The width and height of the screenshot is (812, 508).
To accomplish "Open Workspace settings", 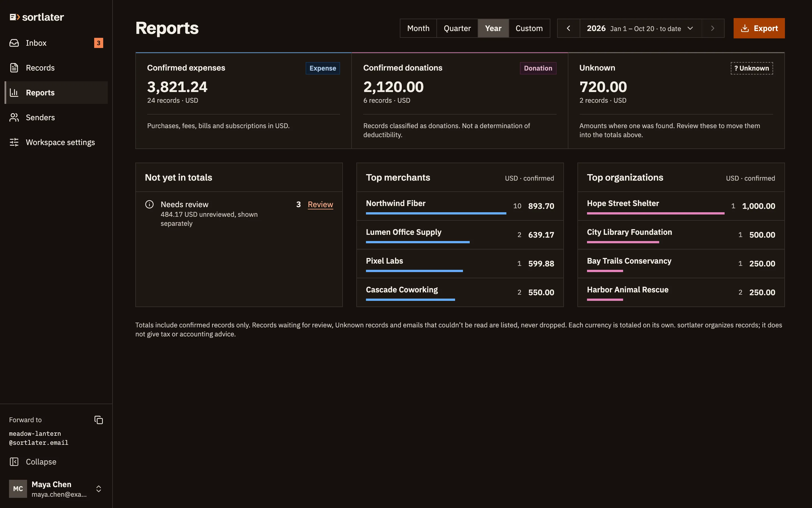I will [56, 143].
